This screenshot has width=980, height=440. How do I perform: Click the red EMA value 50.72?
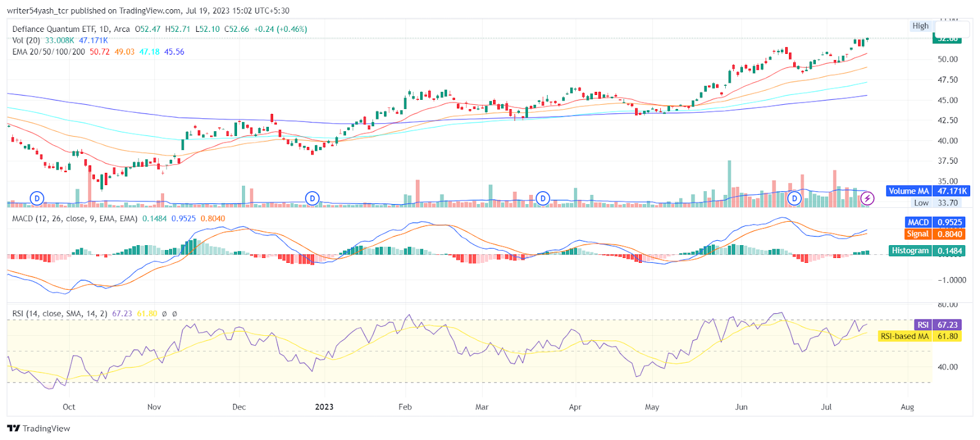(x=100, y=52)
